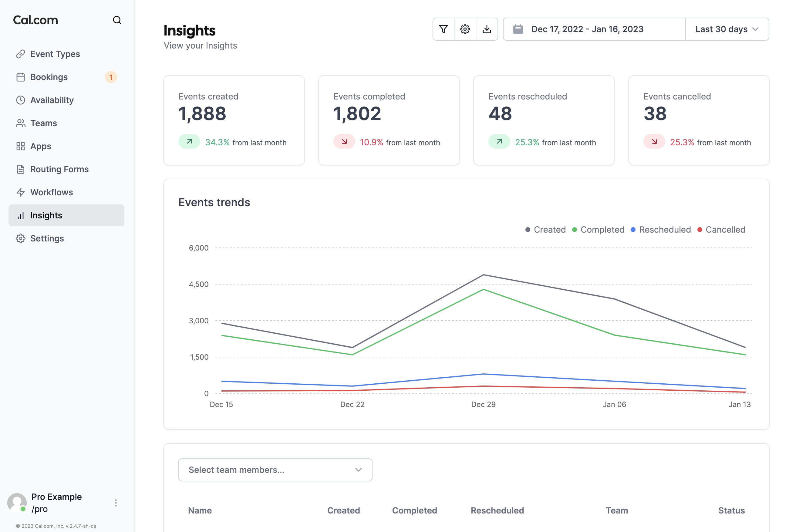The image size is (796, 532).
Task: Toggle the Created series in chart legend
Action: point(549,230)
